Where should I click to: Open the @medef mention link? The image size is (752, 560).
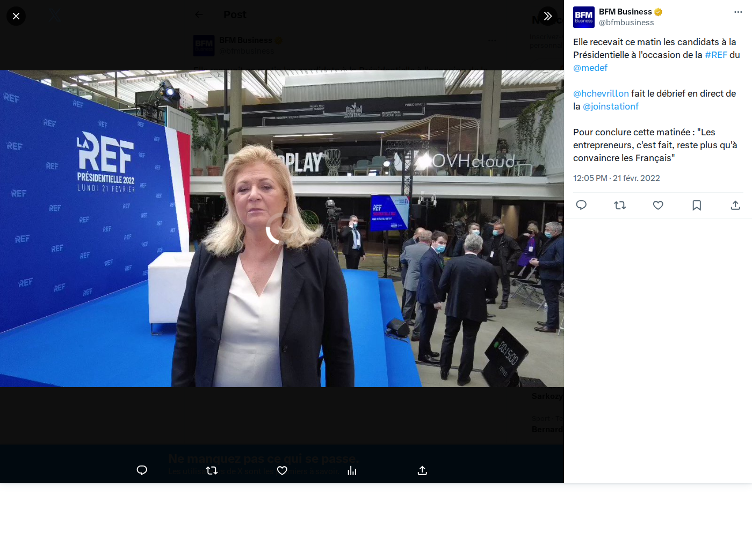590,68
